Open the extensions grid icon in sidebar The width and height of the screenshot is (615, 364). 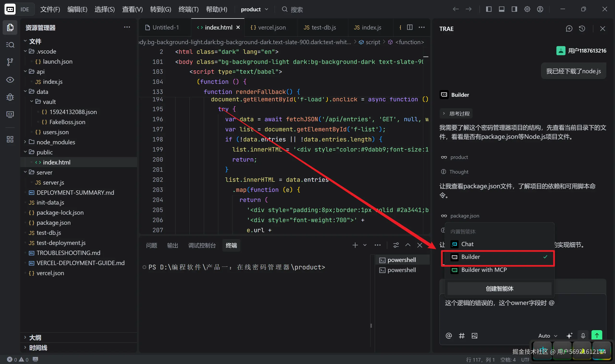click(10, 139)
